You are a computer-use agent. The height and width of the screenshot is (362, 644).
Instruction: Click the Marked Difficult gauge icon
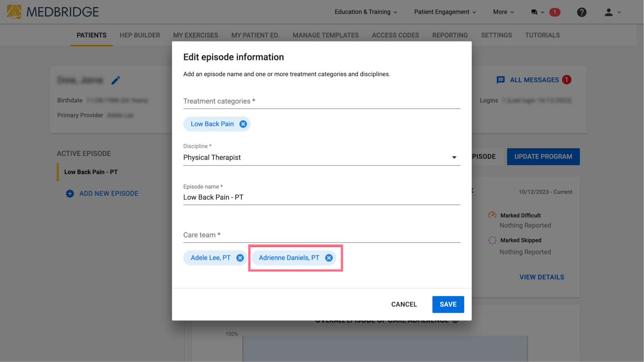point(492,215)
